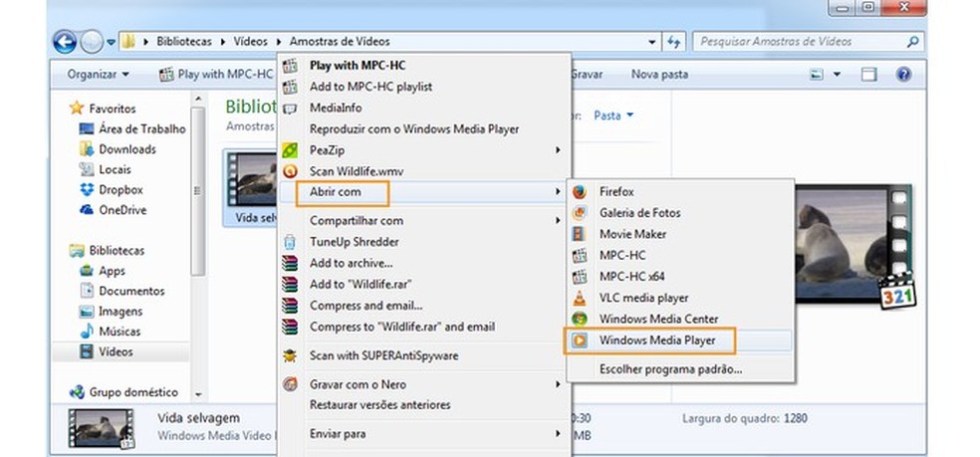Click the navigation pane scrollbar up arrow
Viewport: 980px width, 457px height.
click(x=198, y=99)
